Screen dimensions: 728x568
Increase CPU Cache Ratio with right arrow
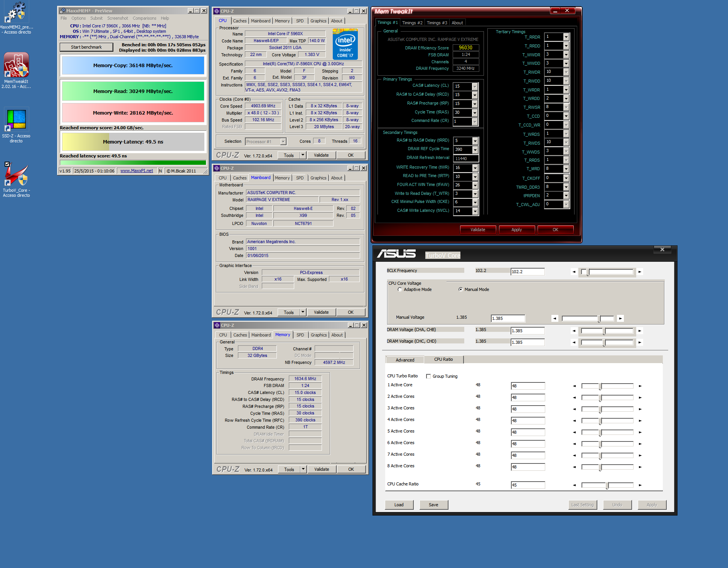pos(640,485)
